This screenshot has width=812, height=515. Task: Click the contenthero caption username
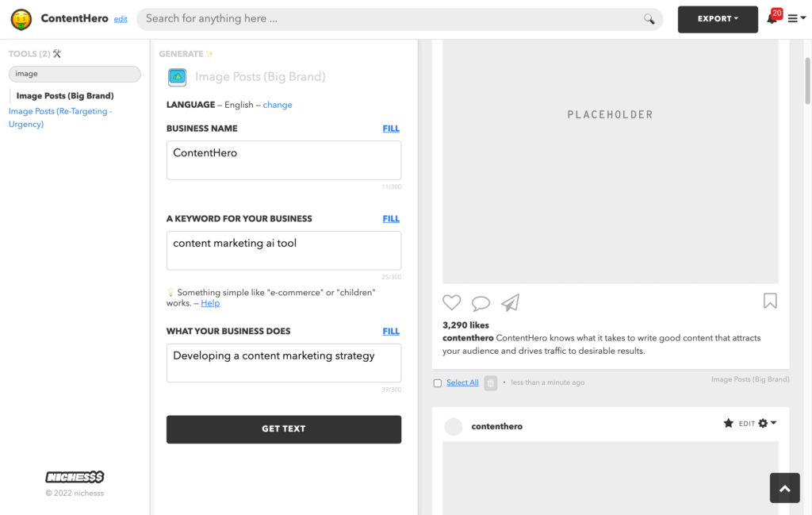[468, 338]
